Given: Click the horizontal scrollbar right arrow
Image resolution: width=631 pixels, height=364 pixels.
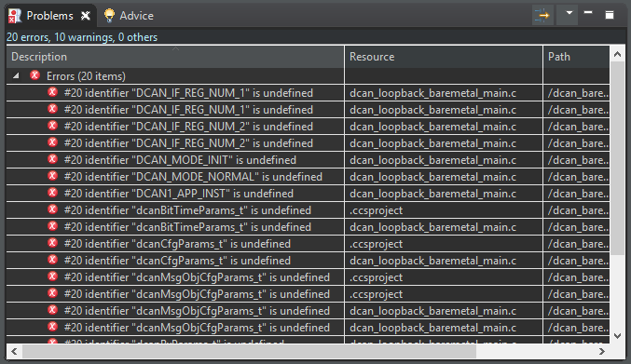Looking at the screenshot, I should tap(602, 352).
